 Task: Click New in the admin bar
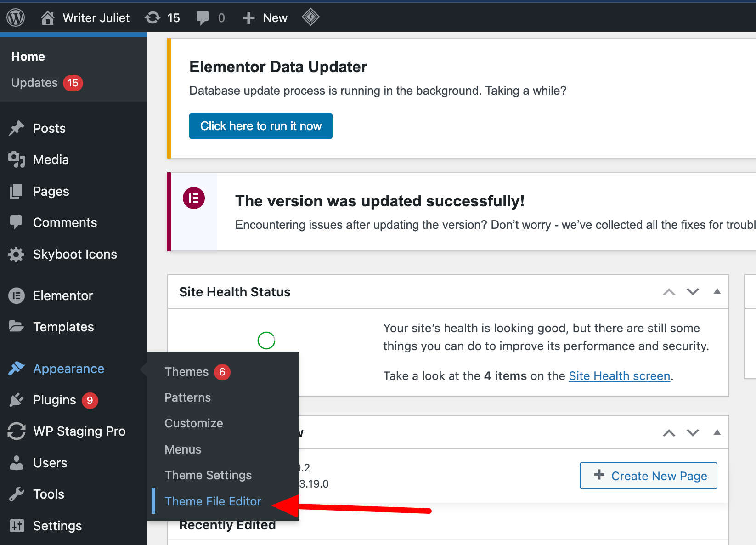(275, 18)
